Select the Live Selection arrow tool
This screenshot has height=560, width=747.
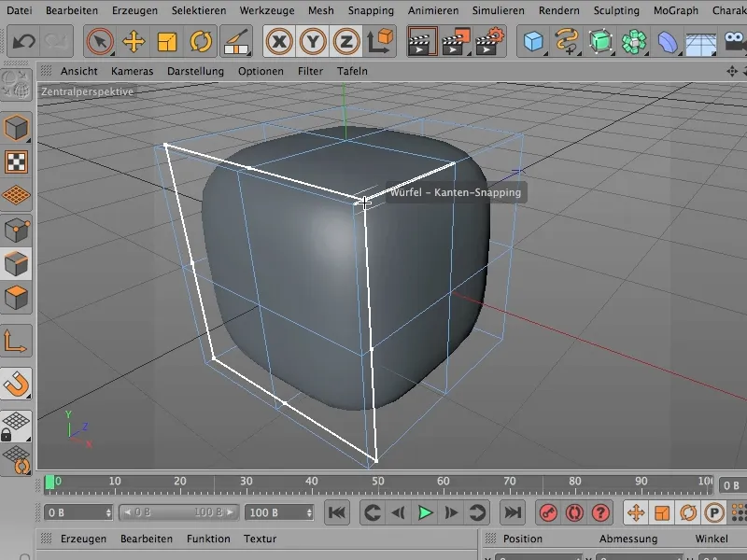tap(100, 41)
